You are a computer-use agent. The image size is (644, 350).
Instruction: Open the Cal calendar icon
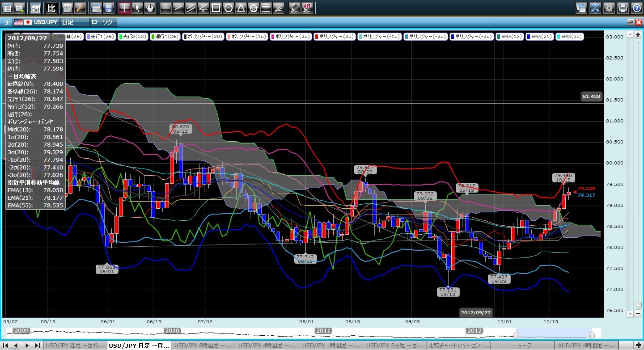click(x=35, y=8)
